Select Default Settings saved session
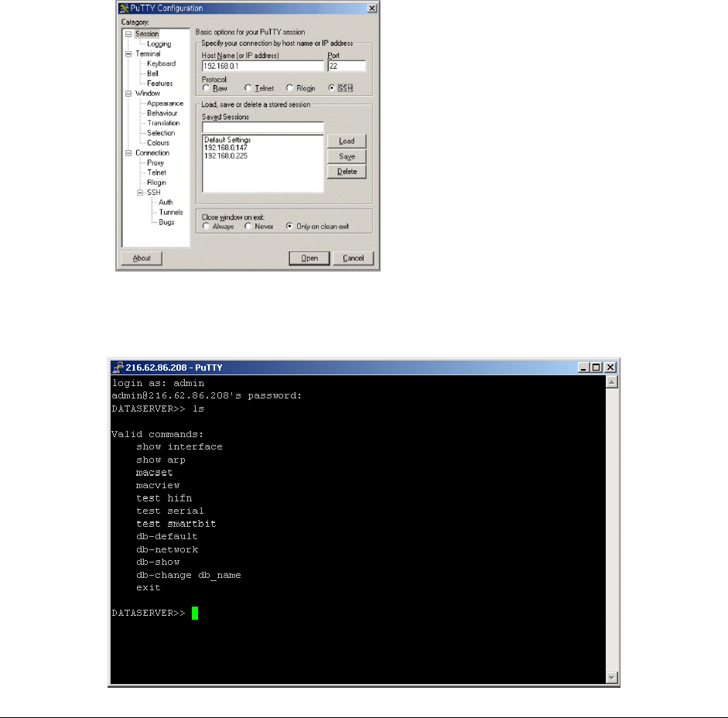 point(227,140)
